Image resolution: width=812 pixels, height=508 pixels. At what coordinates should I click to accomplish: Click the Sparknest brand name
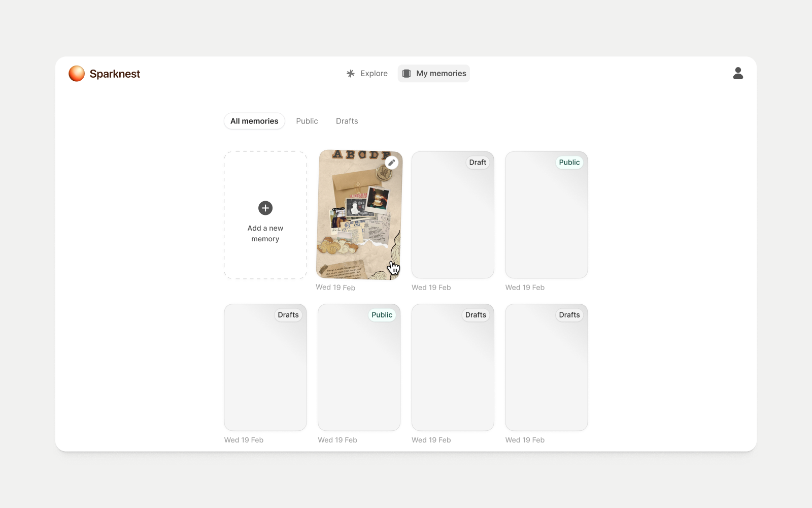coord(115,74)
